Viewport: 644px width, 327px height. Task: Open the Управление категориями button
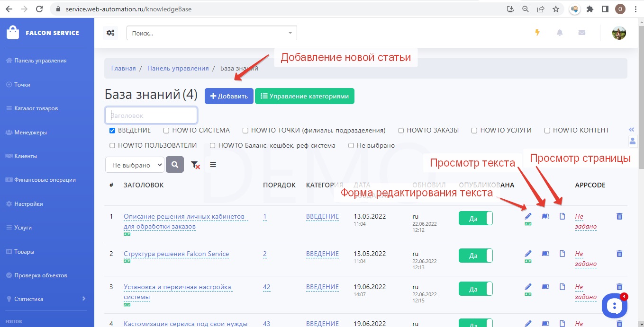tap(304, 96)
